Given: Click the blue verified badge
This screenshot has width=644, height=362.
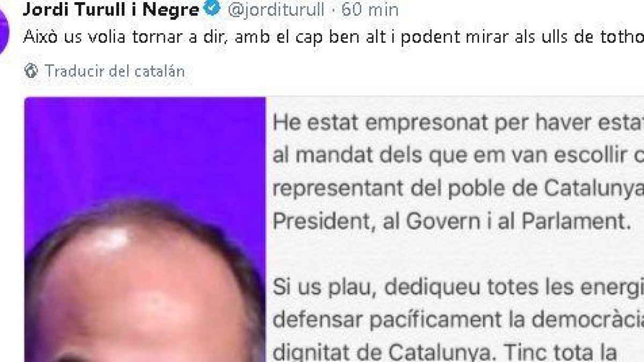Looking at the screenshot, I should pos(213,9).
